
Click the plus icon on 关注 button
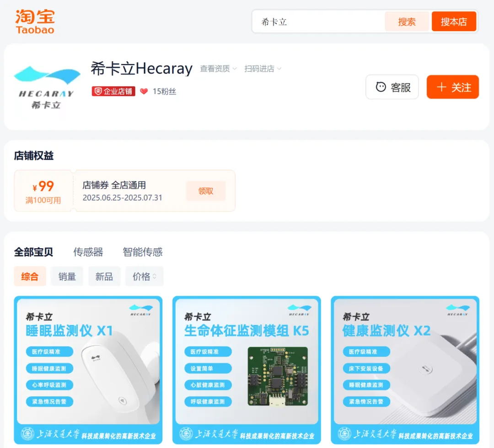point(441,87)
